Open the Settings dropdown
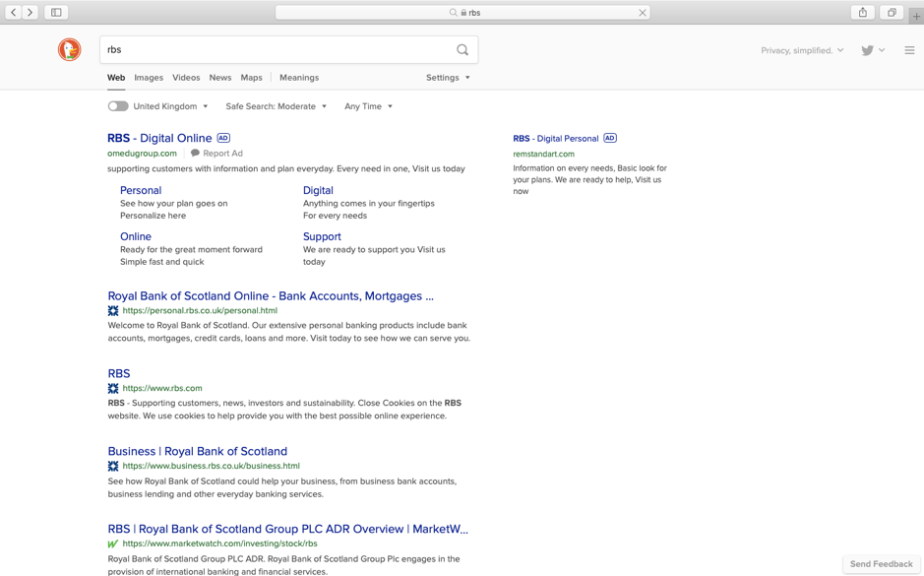924x576 pixels. tap(448, 77)
